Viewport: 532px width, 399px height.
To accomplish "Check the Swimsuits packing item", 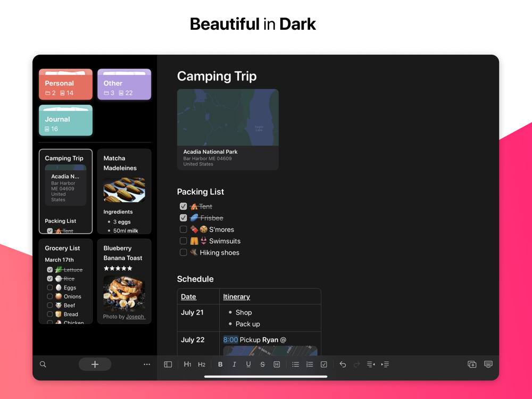I will pyautogui.click(x=183, y=241).
